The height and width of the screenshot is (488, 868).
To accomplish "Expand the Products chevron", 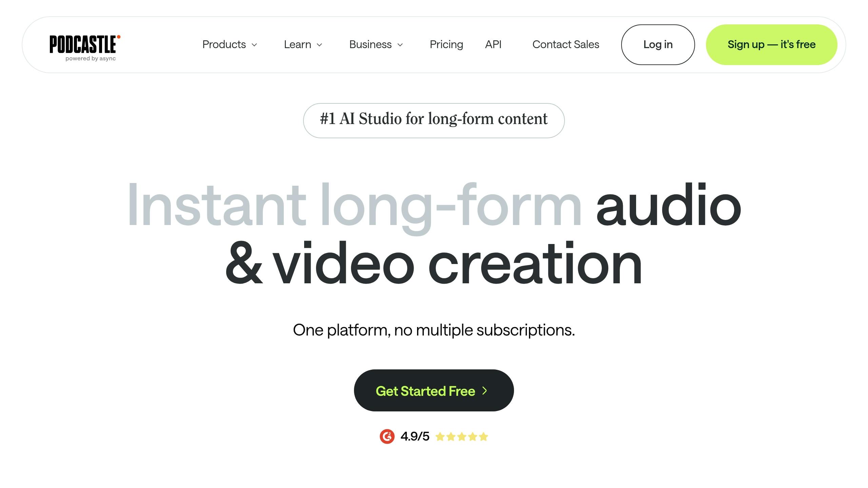I will click(x=254, y=45).
